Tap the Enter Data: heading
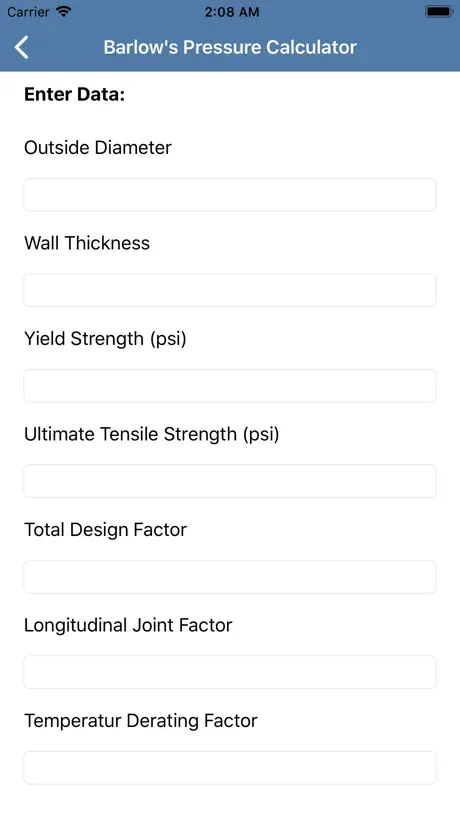 click(x=75, y=94)
